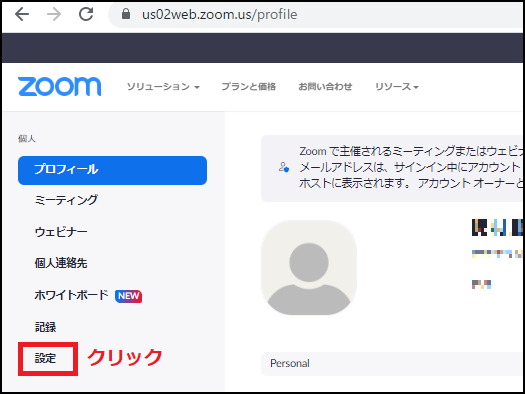Expand the ソリューション dropdown menu
Viewport: 525px width, 394px height.
point(163,87)
